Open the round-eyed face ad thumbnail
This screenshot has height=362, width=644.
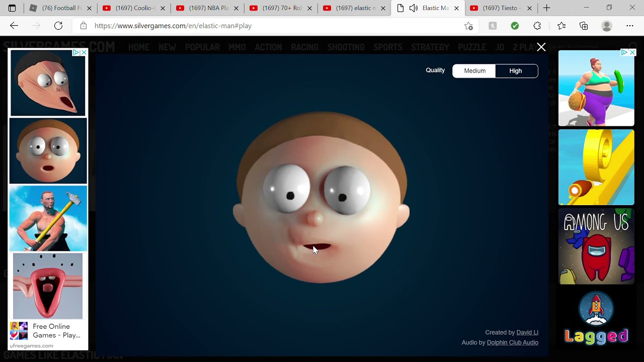pos(48,151)
